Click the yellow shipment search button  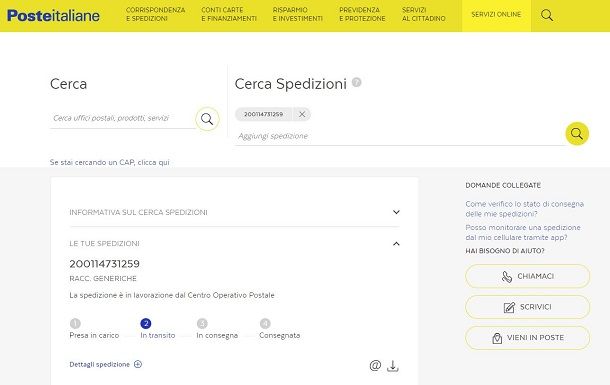pos(577,134)
